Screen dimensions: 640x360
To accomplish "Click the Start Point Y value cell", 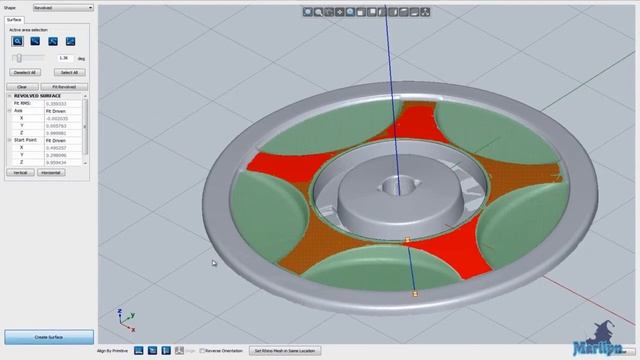I will click(x=63, y=155).
